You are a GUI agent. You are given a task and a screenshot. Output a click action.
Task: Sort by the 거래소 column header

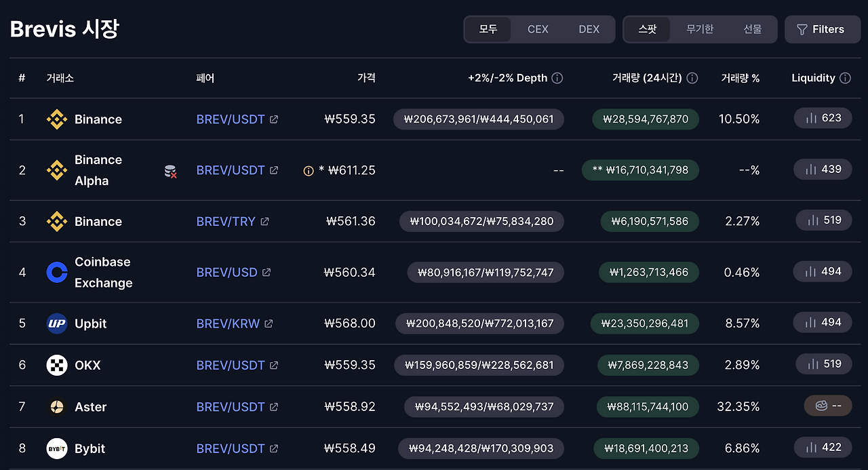pyautogui.click(x=60, y=78)
